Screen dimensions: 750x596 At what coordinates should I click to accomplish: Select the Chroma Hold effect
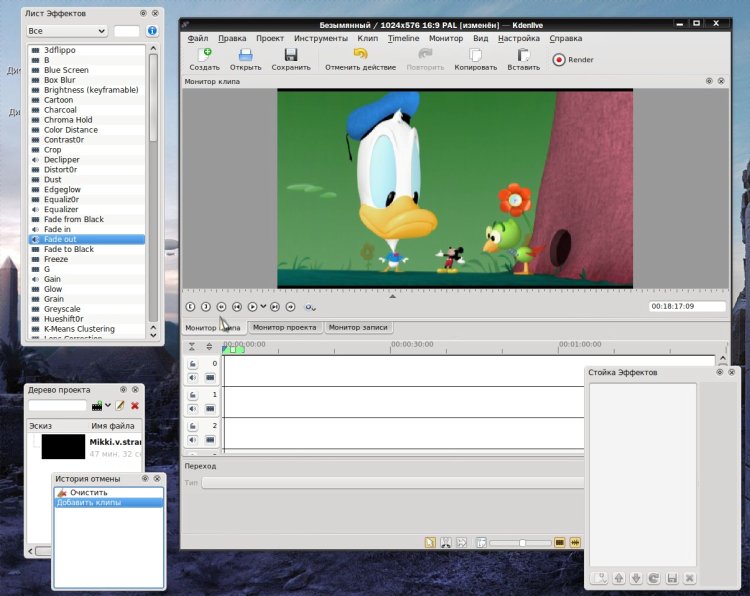pos(86,120)
